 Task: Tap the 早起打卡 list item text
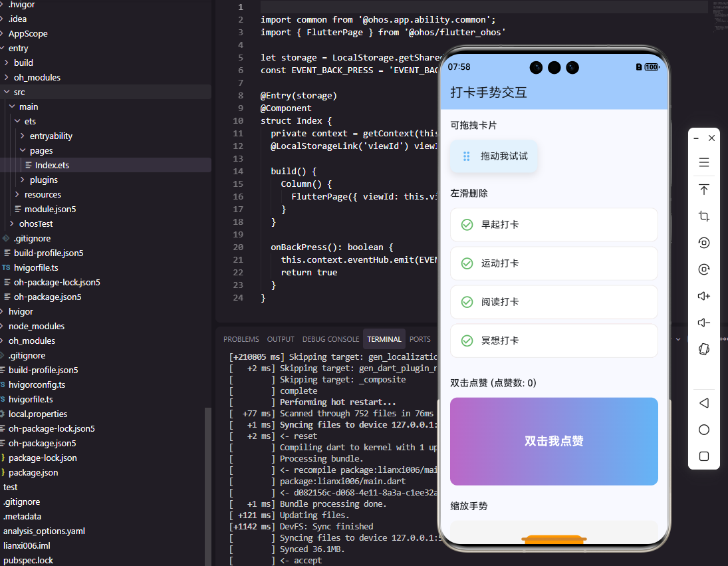pos(500,225)
